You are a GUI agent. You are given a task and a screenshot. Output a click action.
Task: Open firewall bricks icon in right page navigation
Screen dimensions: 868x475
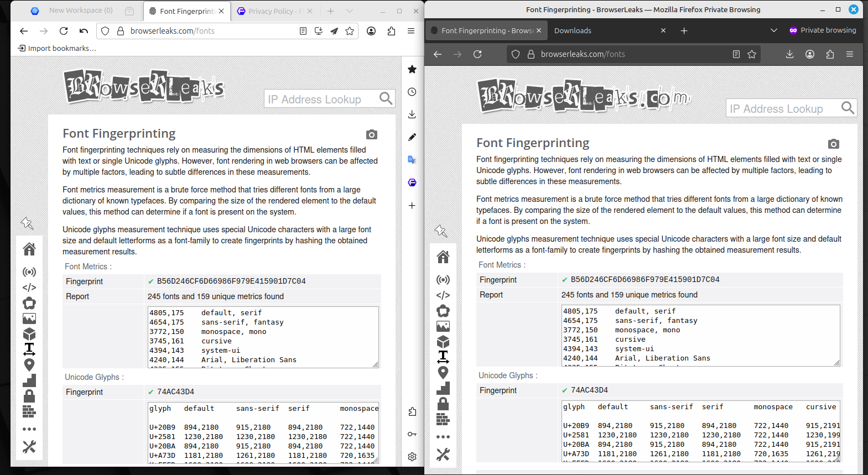tap(443, 419)
